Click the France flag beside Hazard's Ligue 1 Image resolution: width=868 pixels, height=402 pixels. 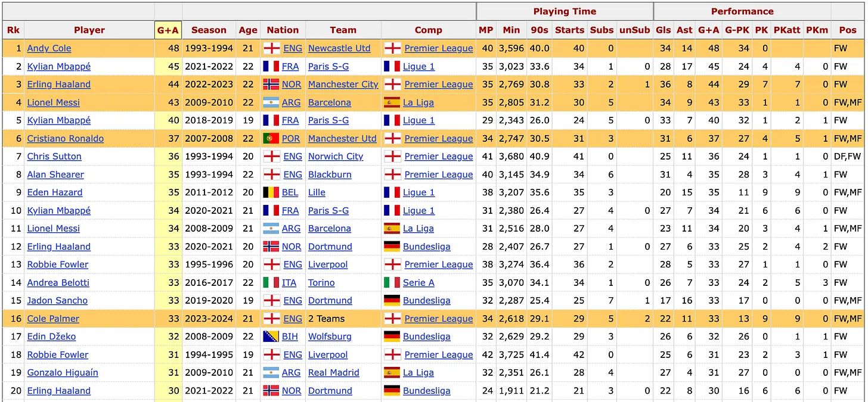point(392,192)
